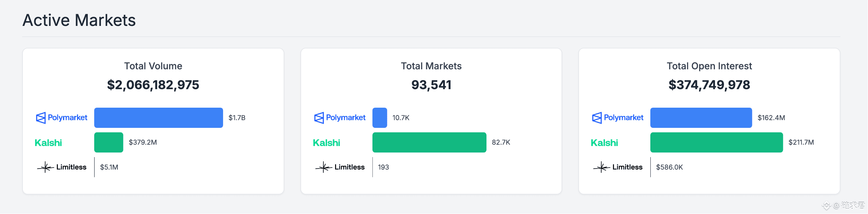Click the Polymarket logo in Total Markets card
This screenshot has height=214, width=868.
coord(340,118)
